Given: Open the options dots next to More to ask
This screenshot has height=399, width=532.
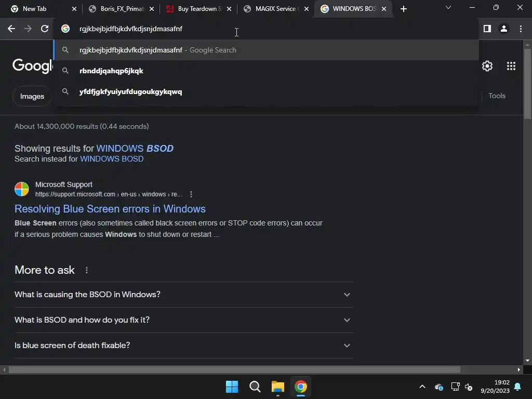Looking at the screenshot, I should pyautogui.click(x=87, y=270).
